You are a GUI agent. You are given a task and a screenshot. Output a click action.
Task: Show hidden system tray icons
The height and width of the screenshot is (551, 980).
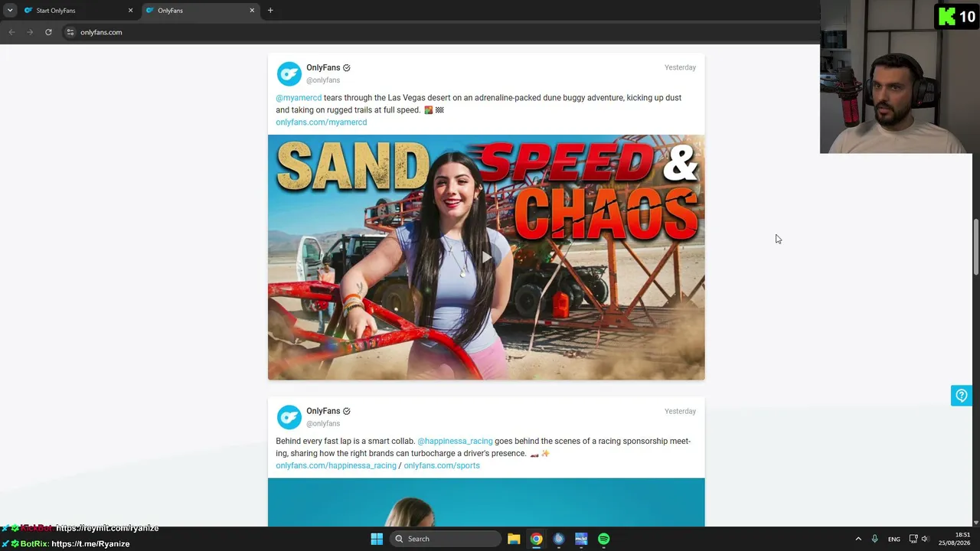858,539
